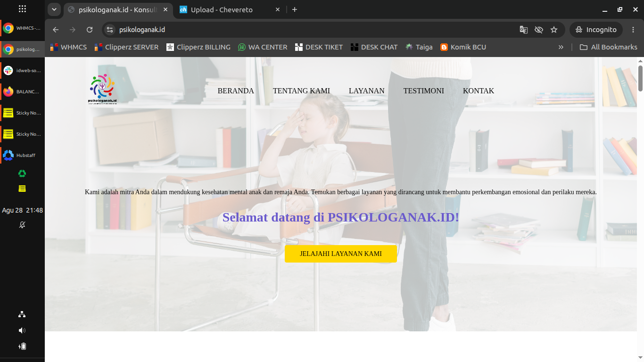644x362 pixels.
Task: Open a new browser tab
Action: pos(295,9)
